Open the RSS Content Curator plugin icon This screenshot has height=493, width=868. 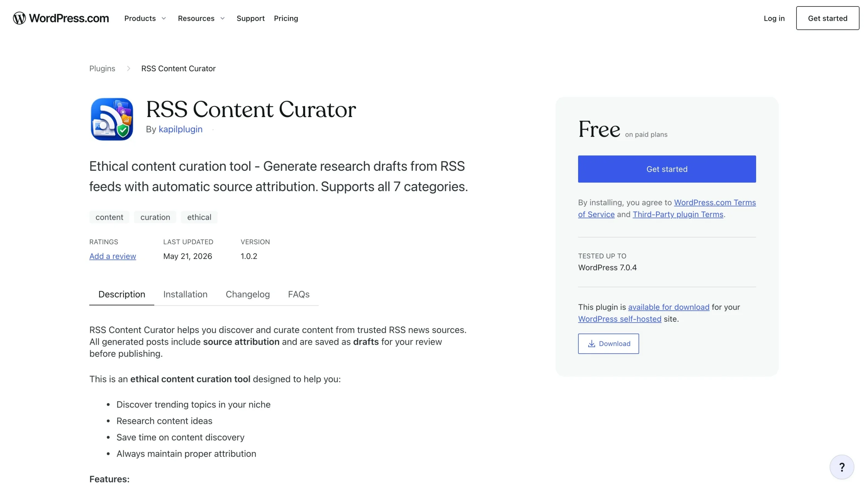[112, 119]
